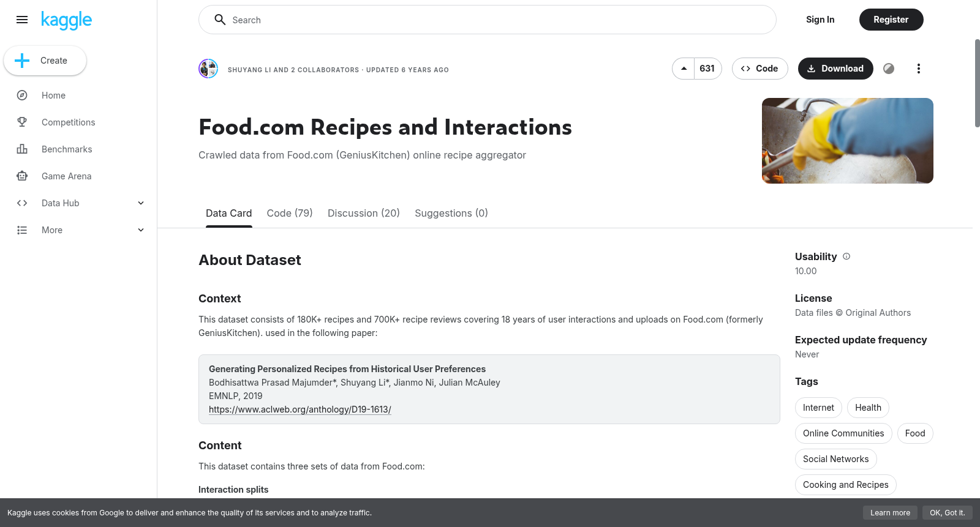Click the More sidebar label
The image size is (980, 527).
tap(52, 230)
